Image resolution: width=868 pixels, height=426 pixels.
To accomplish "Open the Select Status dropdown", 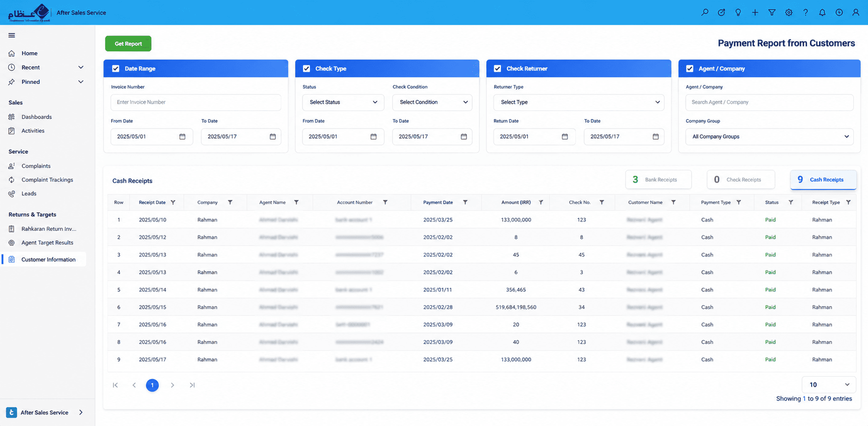I will [343, 102].
